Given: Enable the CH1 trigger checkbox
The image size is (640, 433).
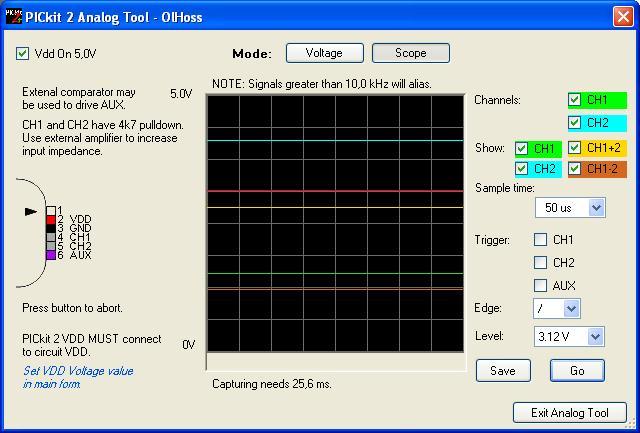Looking at the screenshot, I should (x=540, y=240).
